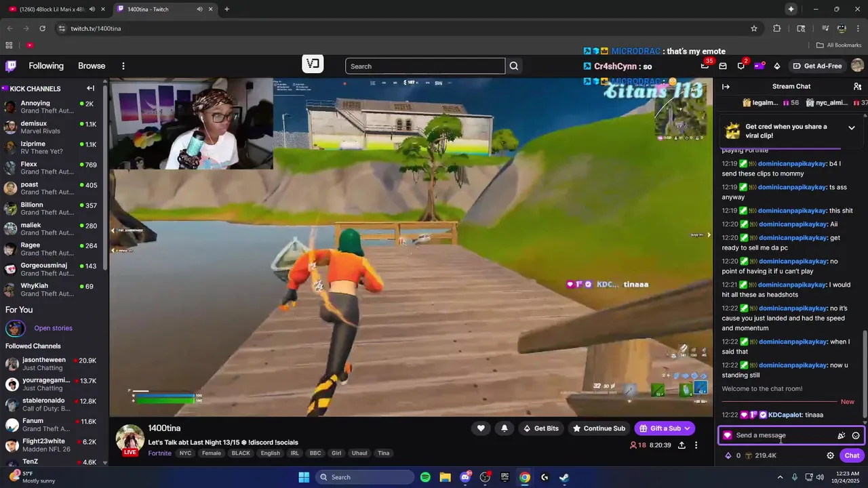Click the Open stories link
This screenshot has width=868, height=488.
(x=53, y=328)
